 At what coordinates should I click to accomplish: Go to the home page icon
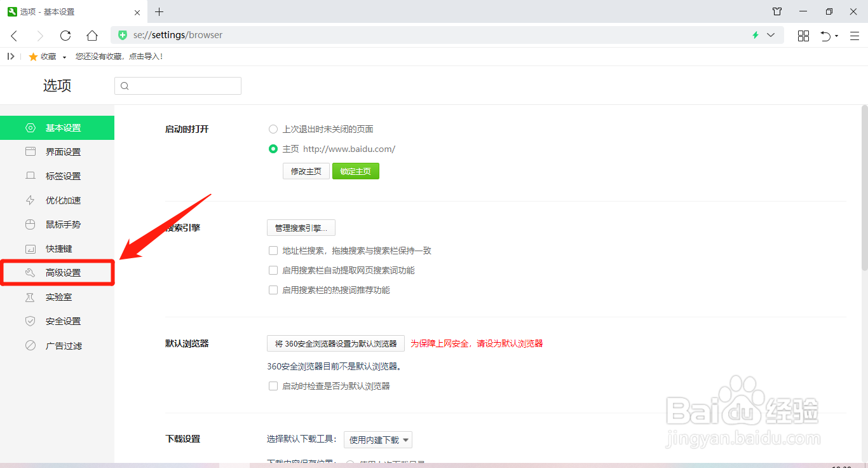[x=92, y=36]
